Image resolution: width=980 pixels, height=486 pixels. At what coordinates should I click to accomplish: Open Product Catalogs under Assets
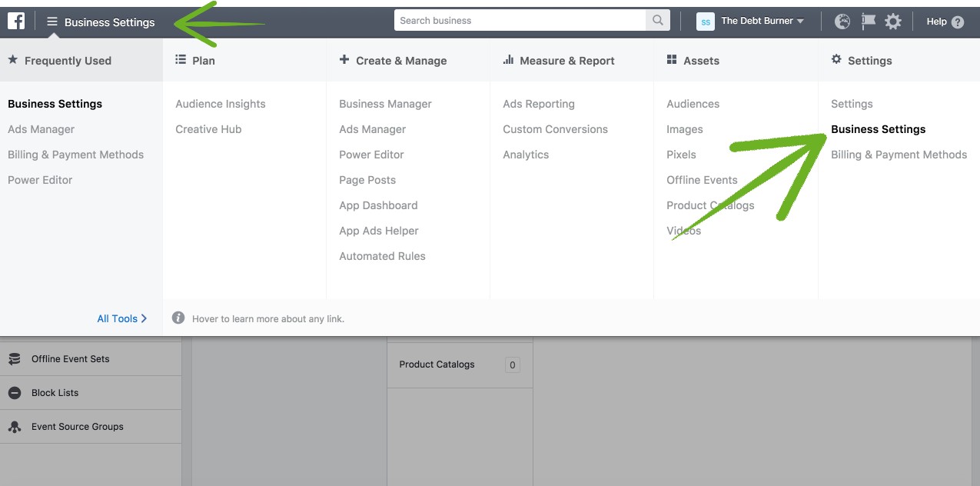pos(710,205)
